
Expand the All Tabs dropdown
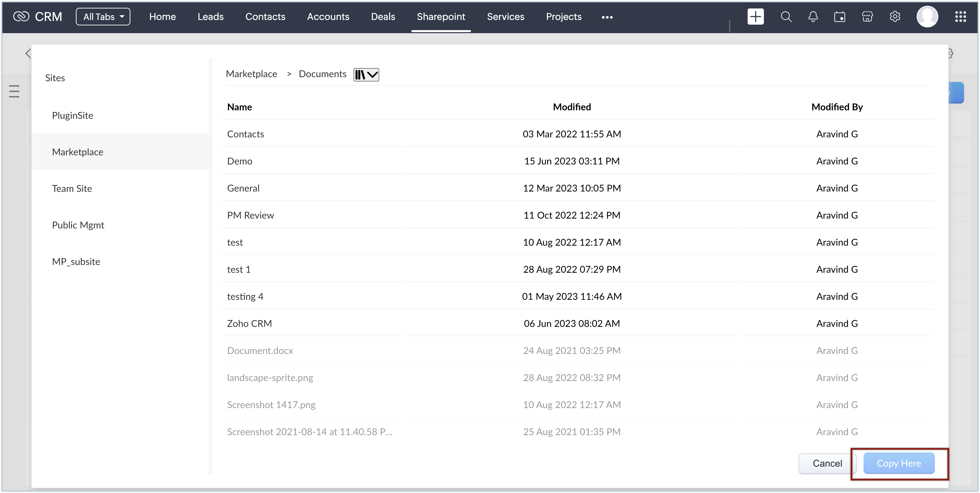[x=103, y=17]
